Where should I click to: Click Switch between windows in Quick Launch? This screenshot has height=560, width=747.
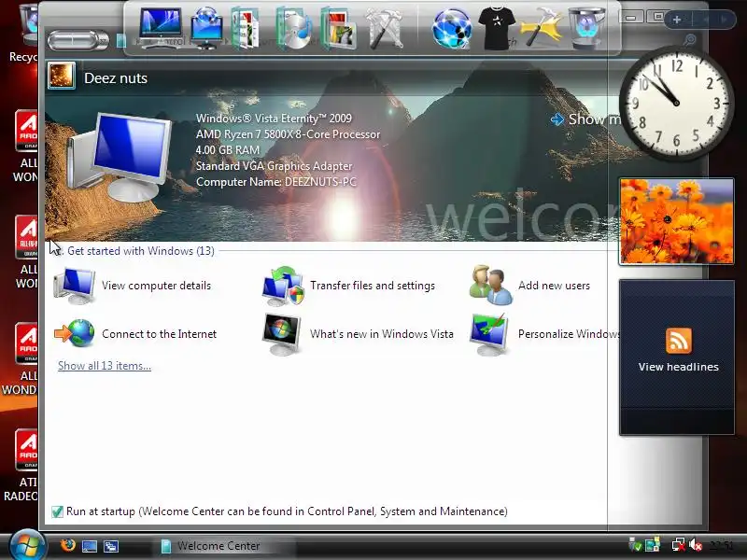(111, 546)
